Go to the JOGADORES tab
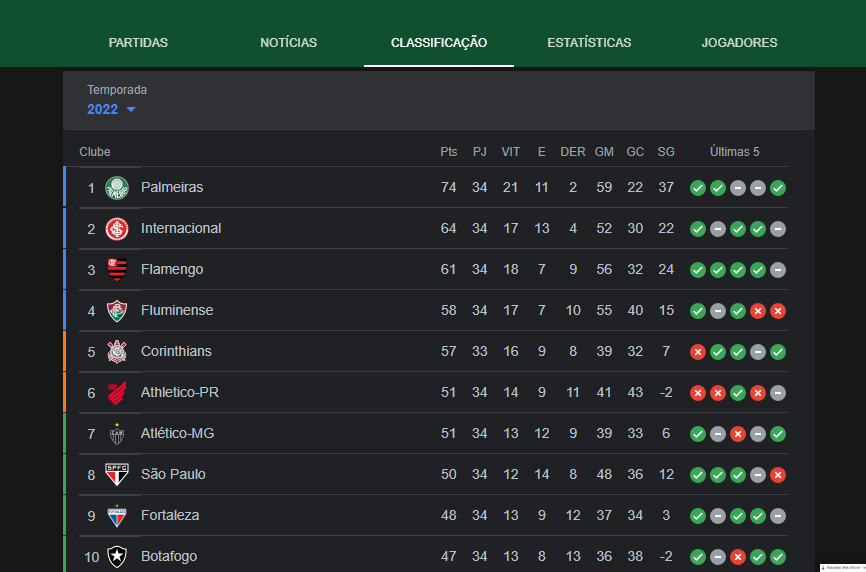 click(740, 43)
